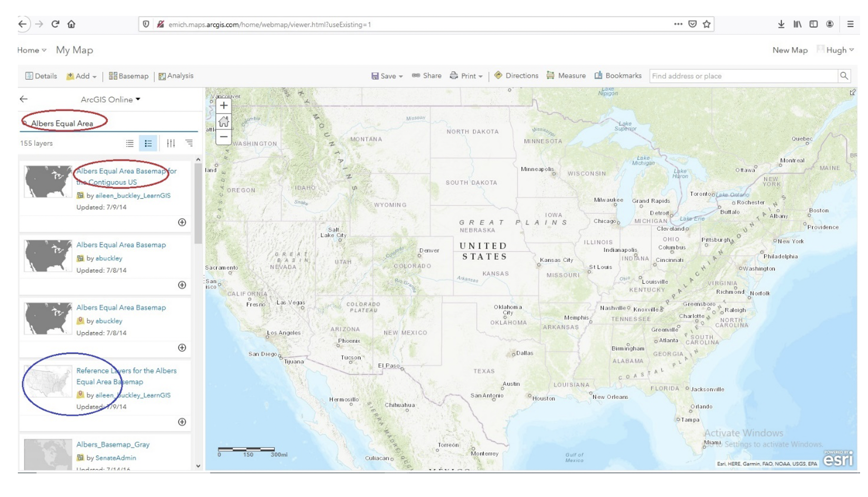
Task: Open the Albers_Basemap_Gray layer
Action: coord(113,444)
